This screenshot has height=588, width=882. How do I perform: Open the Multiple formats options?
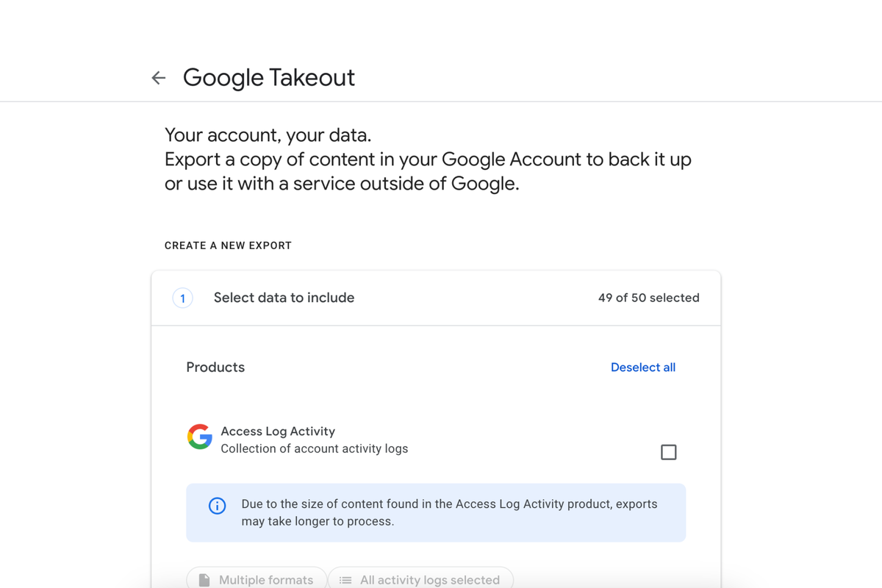click(257, 580)
